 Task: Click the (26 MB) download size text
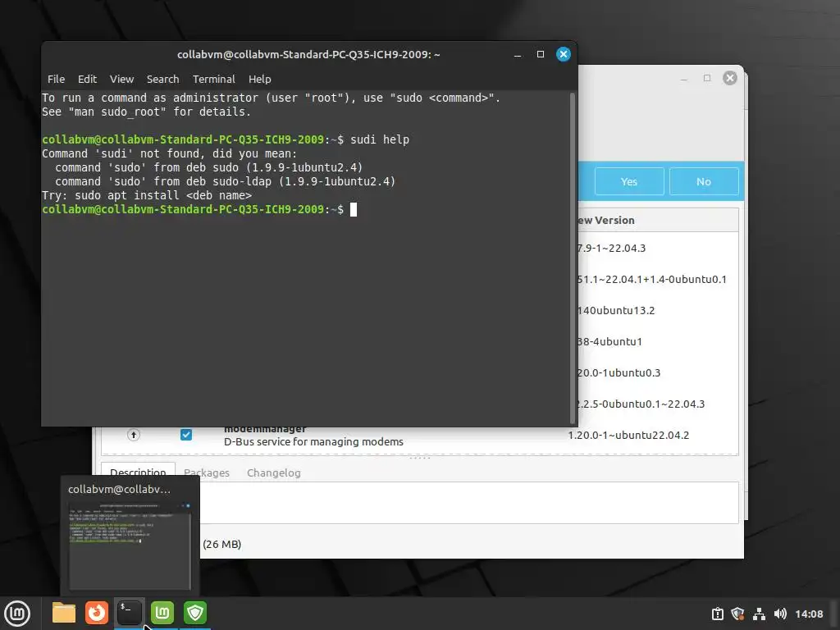coord(221,545)
